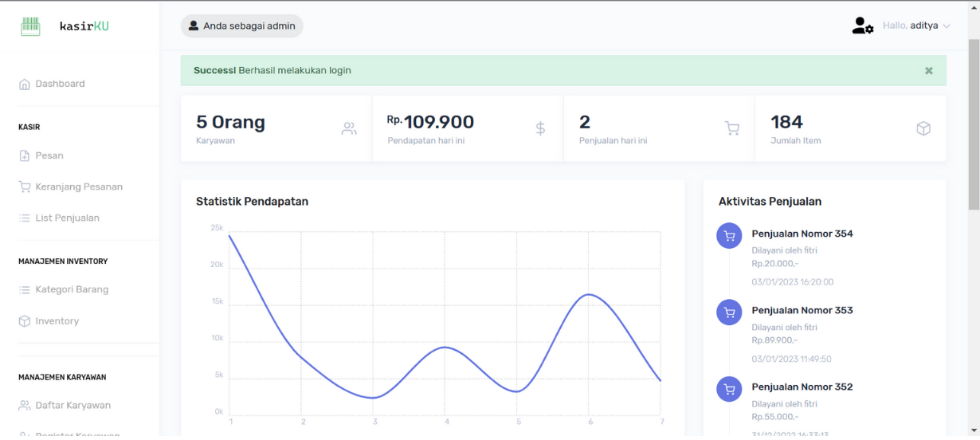Viewport: 980px width, 440px height.
Task: Dismiss the login success alert
Action: pyautogui.click(x=928, y=71)
